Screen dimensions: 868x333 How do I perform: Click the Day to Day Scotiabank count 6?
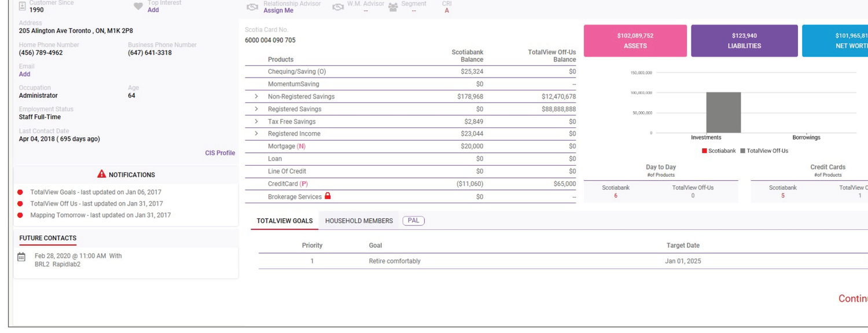tap(615, 196)
